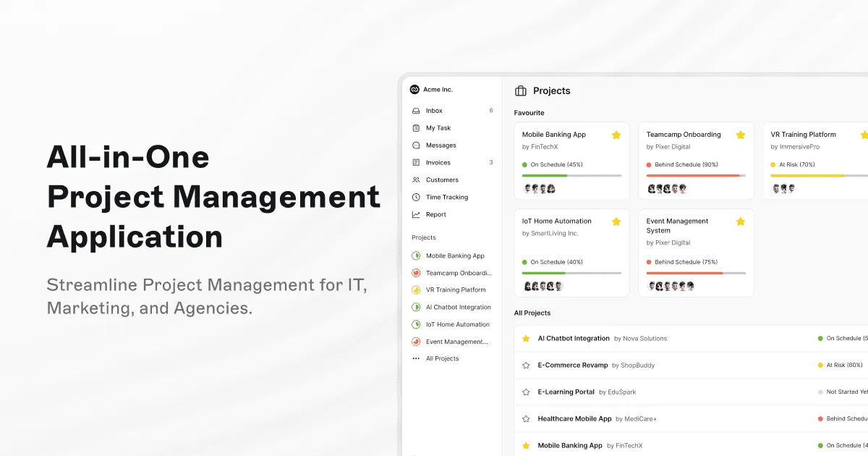Open the IoT Home Automation project card
This screenshot has width=868, height=456.
click(x=557, y=221)
